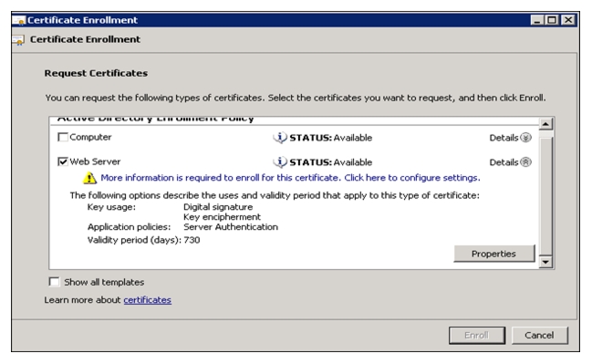Click the list scroll up arrow
Image resolution: width=592 pixels, height=364 pixels.
pos(545,124)
